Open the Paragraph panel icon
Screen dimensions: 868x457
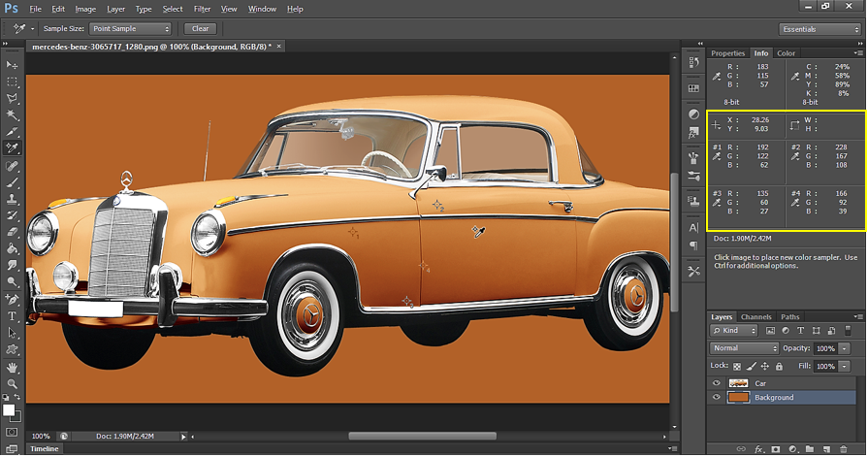693,245
